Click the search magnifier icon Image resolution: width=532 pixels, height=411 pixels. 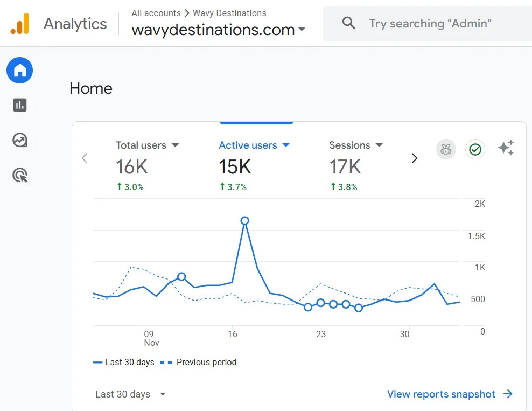point(348,23)
